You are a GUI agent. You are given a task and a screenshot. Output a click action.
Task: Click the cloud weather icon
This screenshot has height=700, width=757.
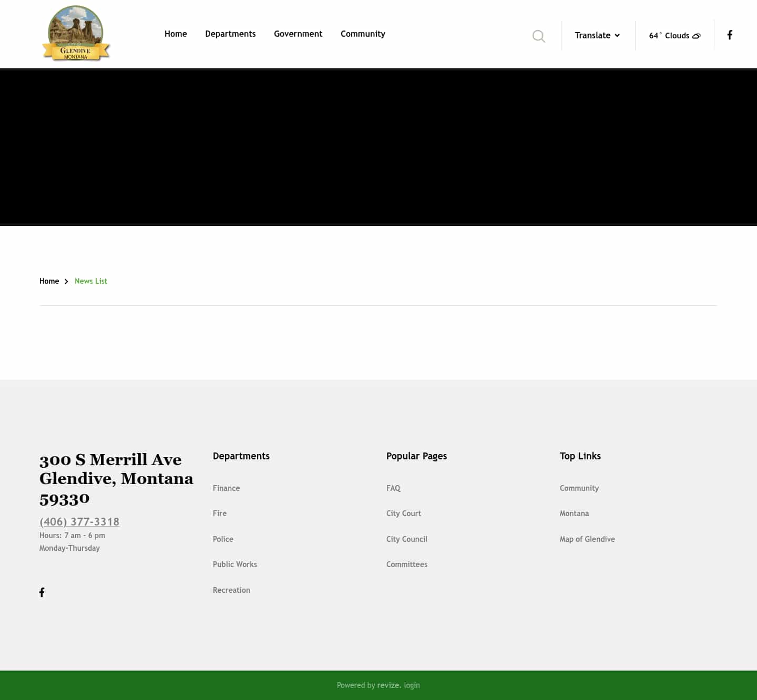click(x=697, y=36)
